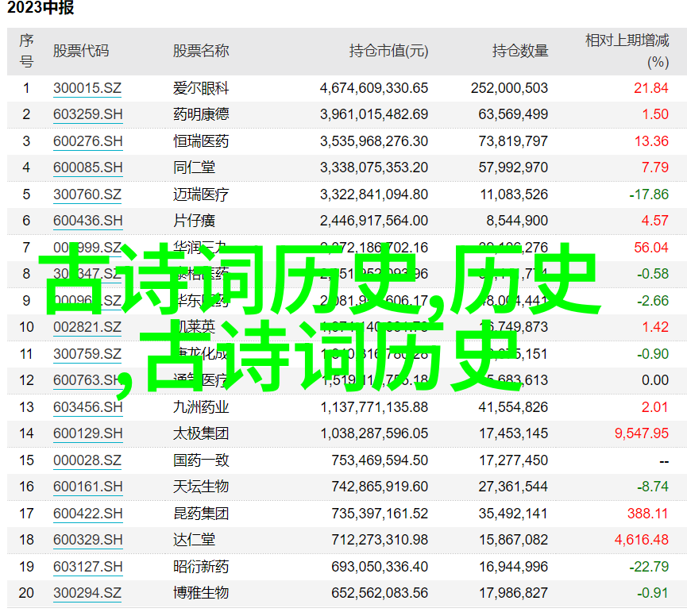Click the stock name 昭衍新药

201,567
